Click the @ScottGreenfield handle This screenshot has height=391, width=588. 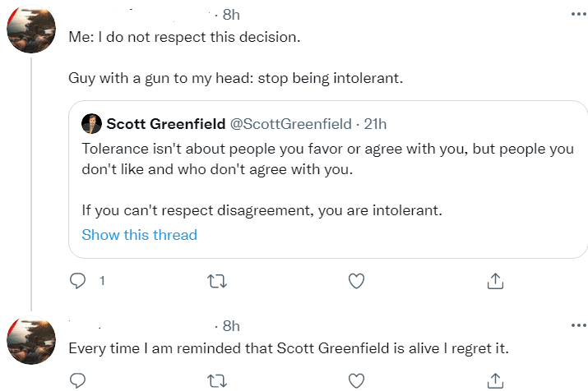290,124
